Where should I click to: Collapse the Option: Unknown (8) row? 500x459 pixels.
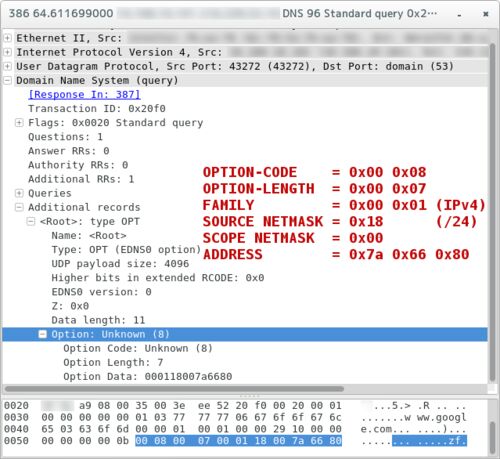(x=42, y=334)
